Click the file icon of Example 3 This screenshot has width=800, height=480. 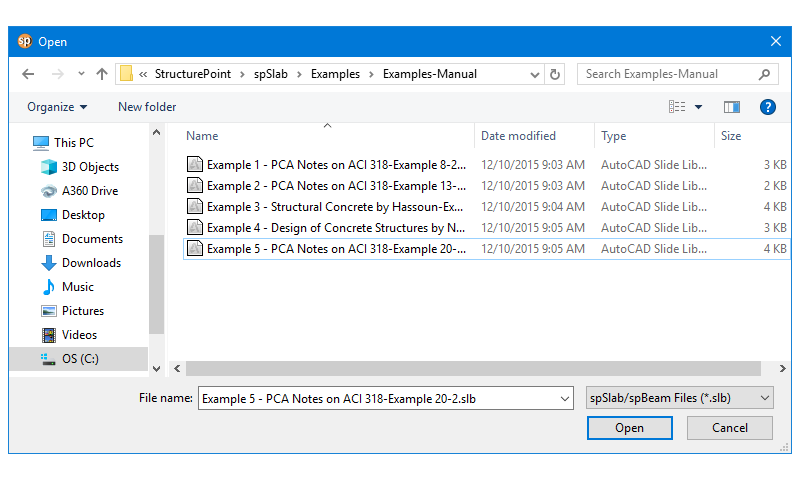tap(195, 206)
